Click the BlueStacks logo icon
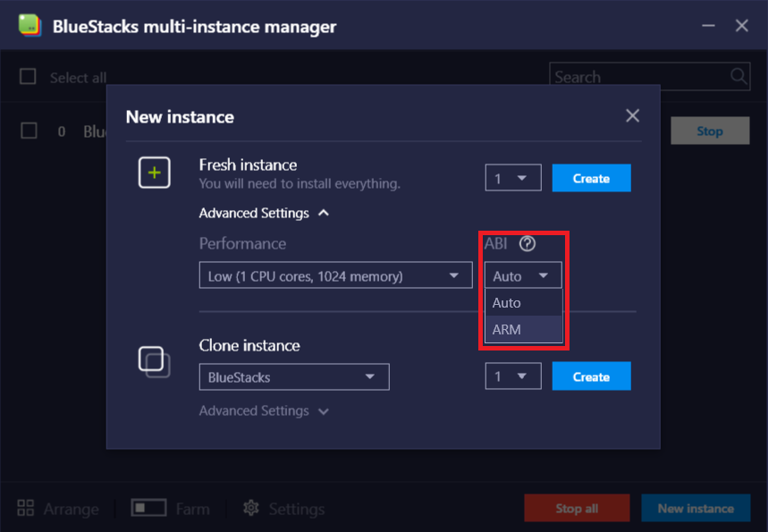The width and height of the screenshot is (768, 532). 30,24
